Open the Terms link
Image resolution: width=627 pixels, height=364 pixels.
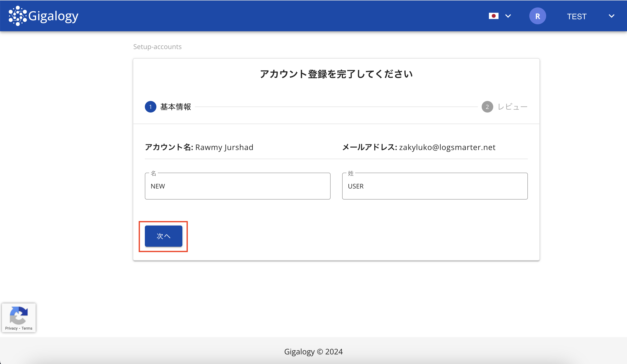27,328
